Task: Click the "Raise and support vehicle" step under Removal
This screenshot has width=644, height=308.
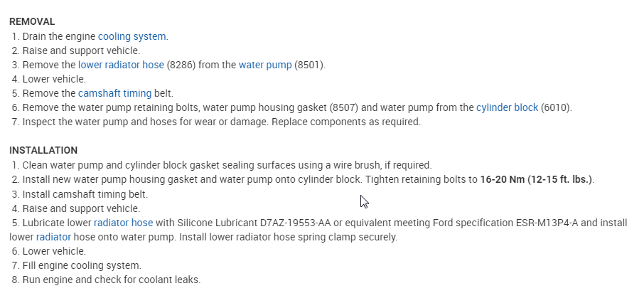Action: click(x=81, y=51)
